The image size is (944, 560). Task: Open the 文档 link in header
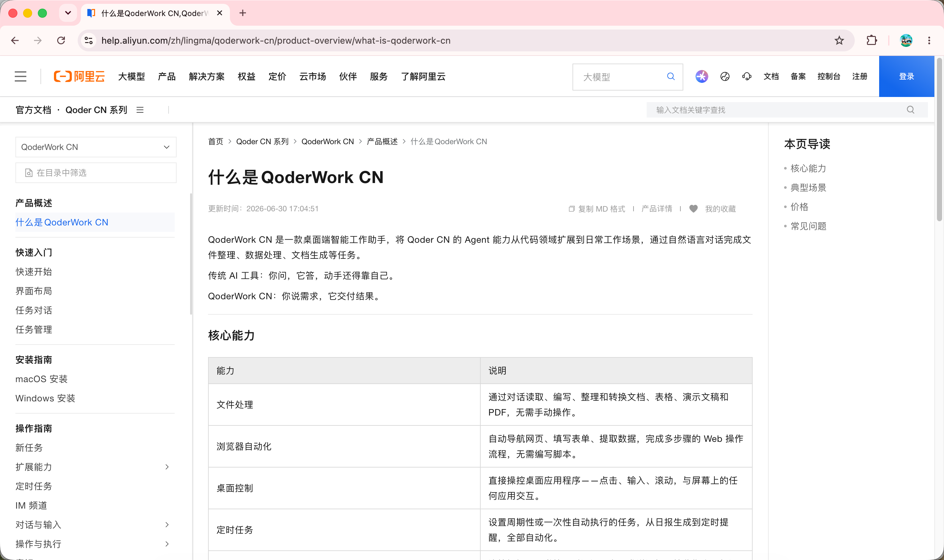[771, 77]
